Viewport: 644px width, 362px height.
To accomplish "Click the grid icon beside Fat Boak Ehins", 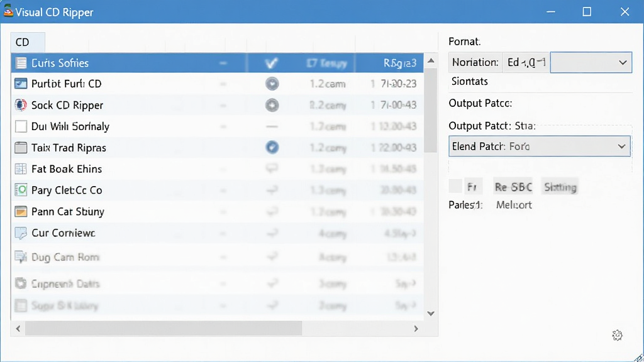I will tap(21, 168).
